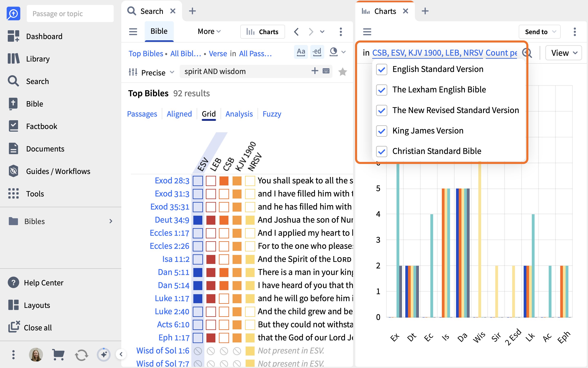Click the Verse search-unit link

click(218, 53)
